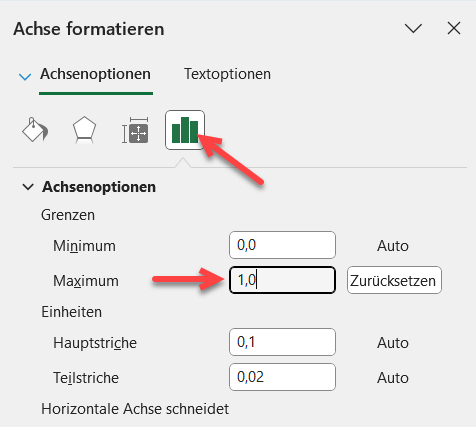Open the Size & Properties icon

coord(135,130)
